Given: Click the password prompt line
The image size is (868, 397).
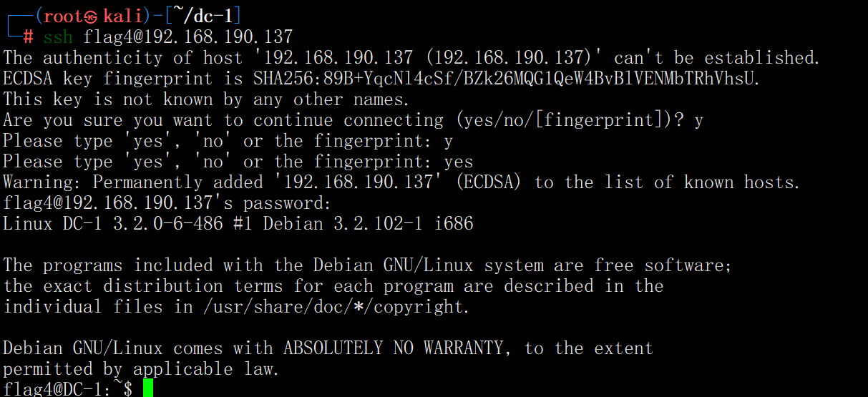Looking at the screenshot, I should pos(167,203).
